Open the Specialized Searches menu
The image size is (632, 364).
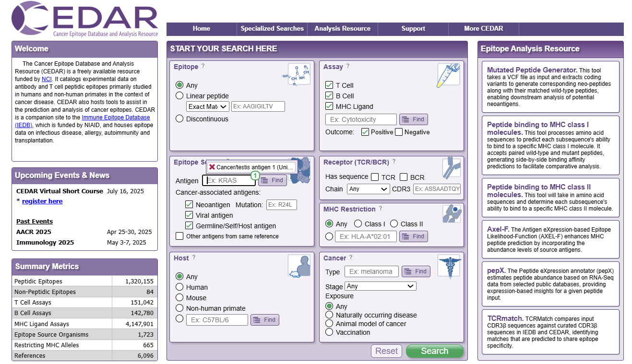[272, 29]
